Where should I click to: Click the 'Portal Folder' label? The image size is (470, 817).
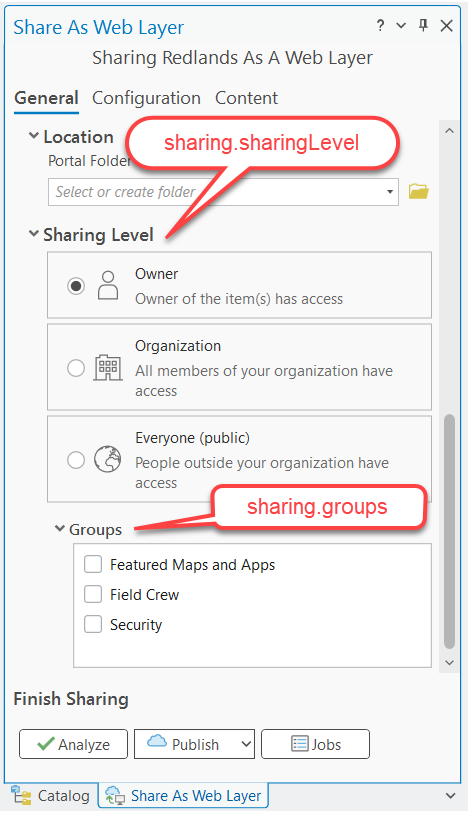point(89,160)
